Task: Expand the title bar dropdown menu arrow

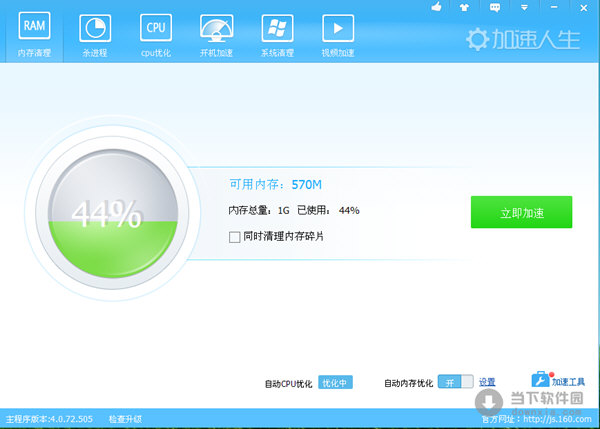Action: point(524,7)
